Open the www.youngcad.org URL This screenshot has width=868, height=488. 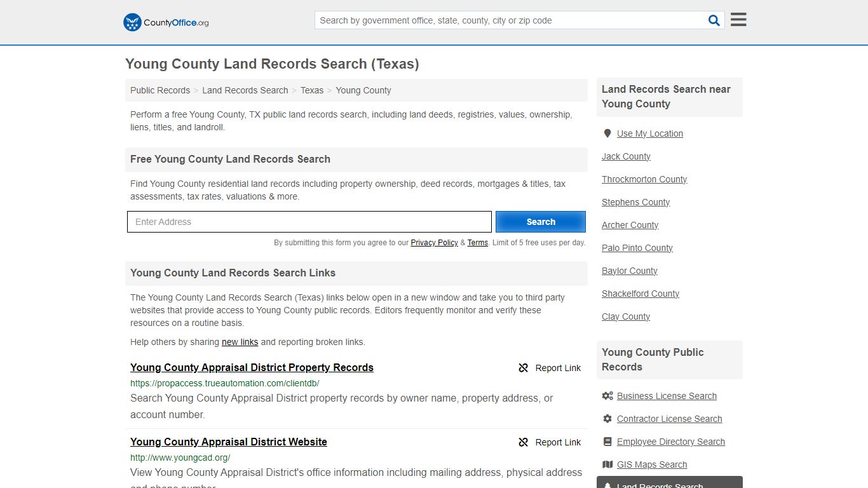[x=180, y=457]
